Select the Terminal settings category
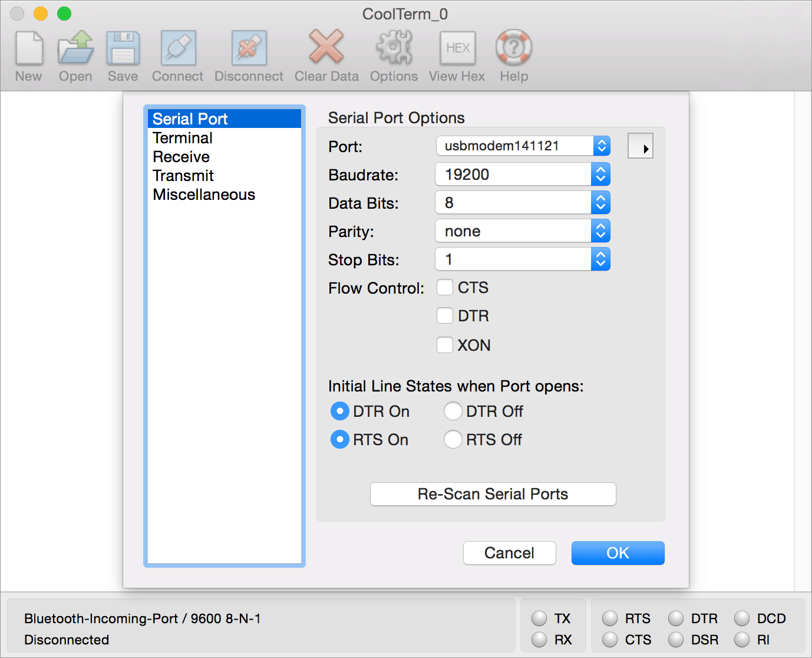 tap(182, 137)
